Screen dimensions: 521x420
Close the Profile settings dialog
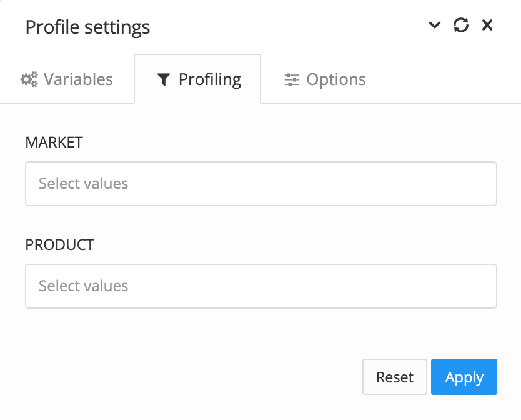[487, 26]
